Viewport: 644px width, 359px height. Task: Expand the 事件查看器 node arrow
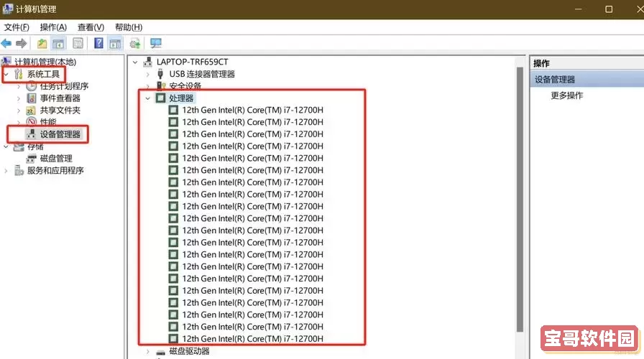pyautogui.click(x=19, y=98)
